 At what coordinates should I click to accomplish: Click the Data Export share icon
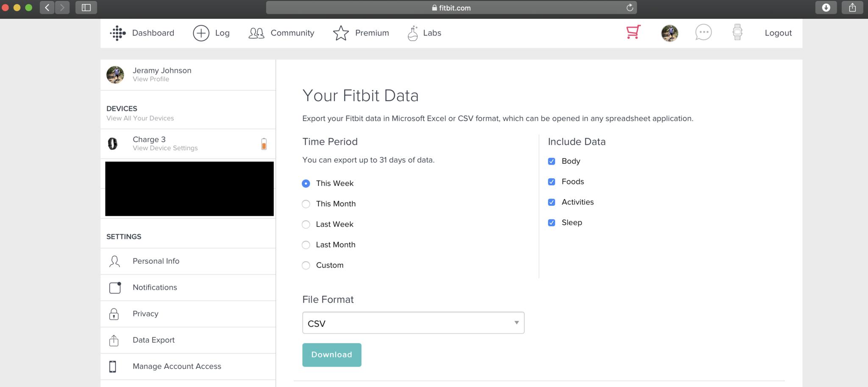point(114,340)
